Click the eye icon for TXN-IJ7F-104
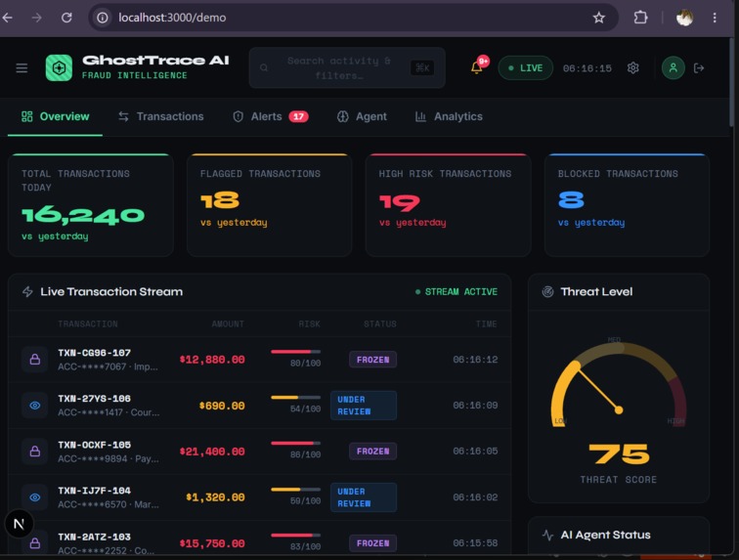This screenshot has height=560, width=739. point(35,497)
